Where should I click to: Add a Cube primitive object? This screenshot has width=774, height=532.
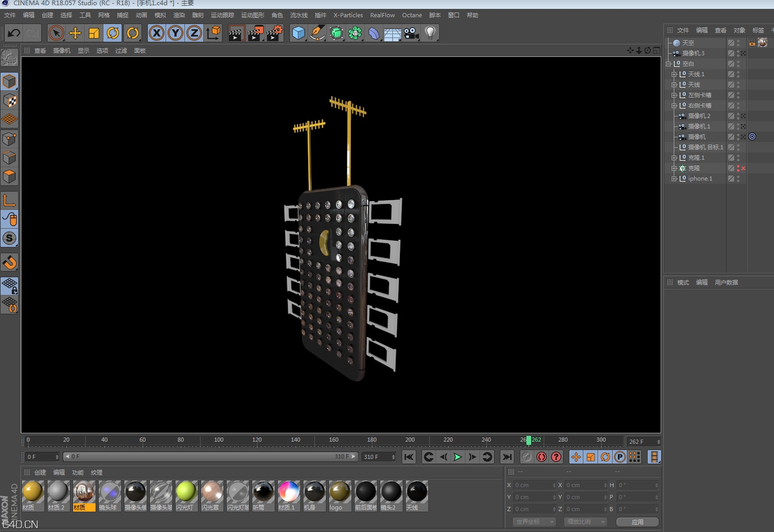pyautogui.click(x=299, y=33)
